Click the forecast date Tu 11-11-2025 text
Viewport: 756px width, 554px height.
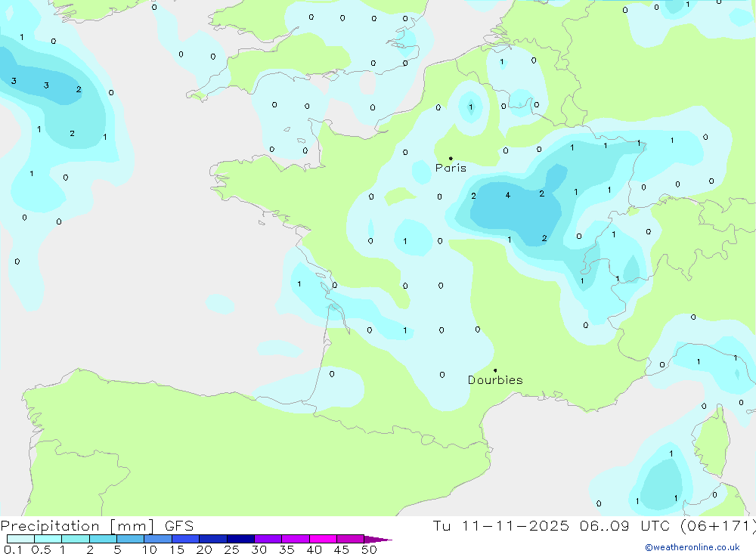pyautogui.click(x=501, y=525)
